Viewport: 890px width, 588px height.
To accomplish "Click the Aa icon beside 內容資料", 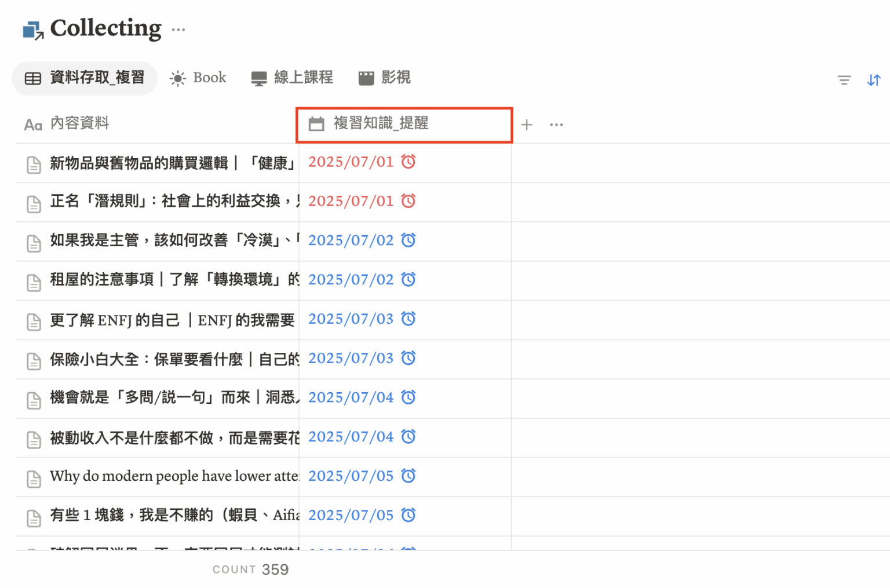I will click(x=32, y=124).
